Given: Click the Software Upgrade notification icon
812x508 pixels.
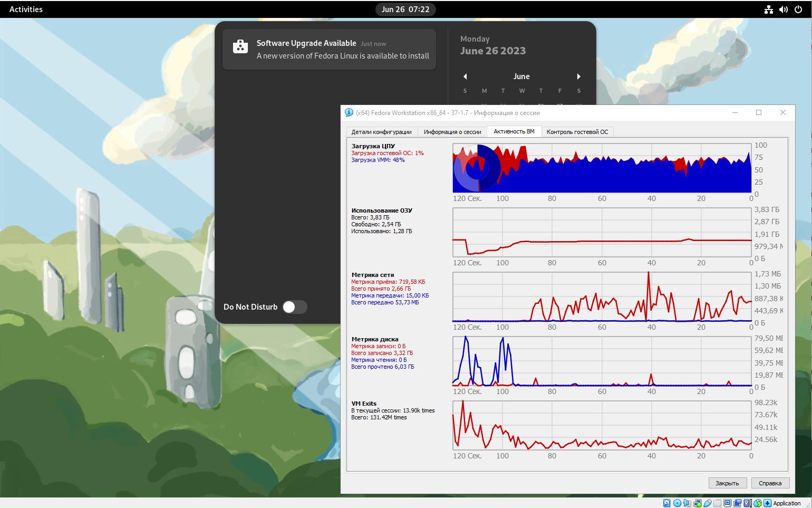Looking at the screenshot, I should 240,46.
